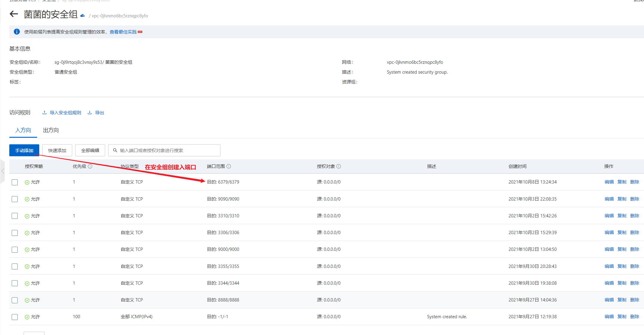Switch to the 出方向 tab
The height and width of the screenshot is (335, 644).
coord(51,130)
